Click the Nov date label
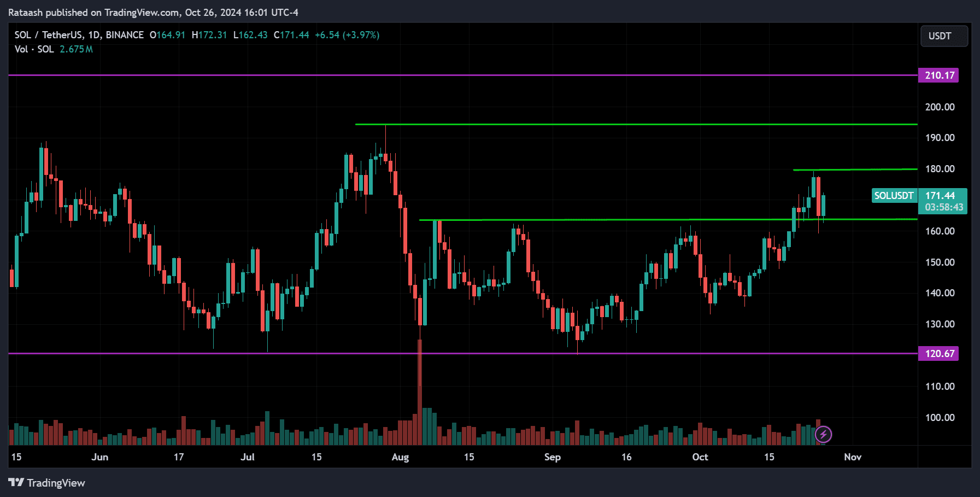This screenshot has height=497, width=980. (853, 457)
